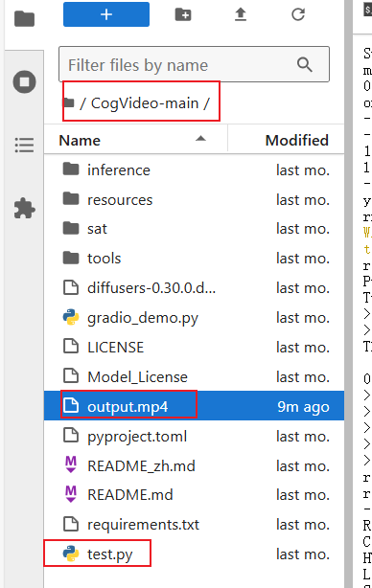
Task: Click the CogVideo-main breadcrumb link
Action: click(x=145, y=103)
